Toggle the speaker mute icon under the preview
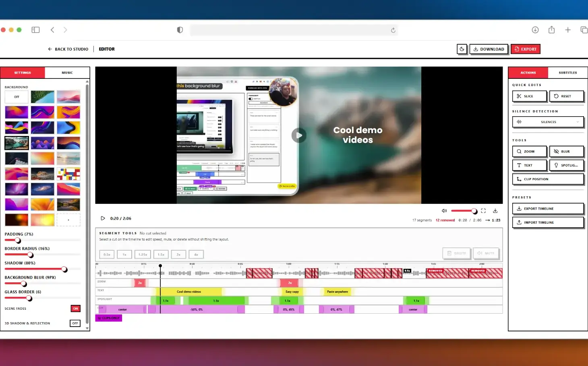Viewport: 588px width, 366px height. click(444, 210)
